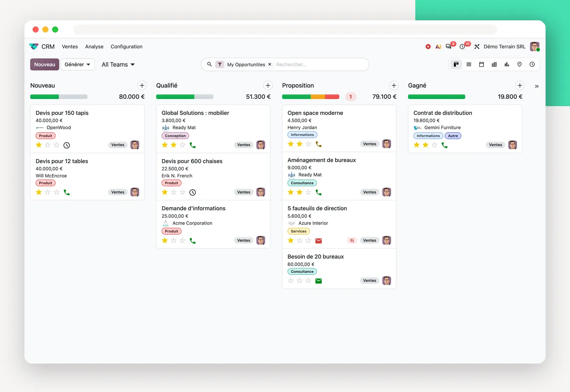Open the user avatar menu in top bar
Image resolution: width=570 pixels, height=392 pixels.
tap(535, 47)
